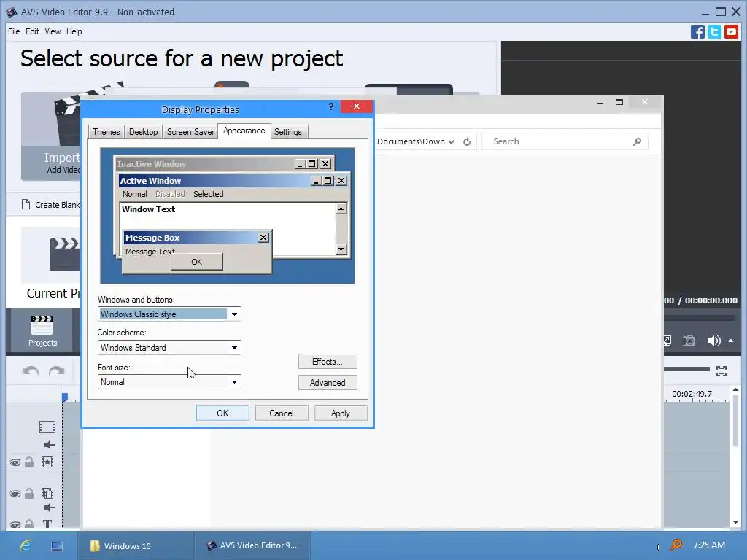Switch to the Screen Saver tab

point(190,132)
